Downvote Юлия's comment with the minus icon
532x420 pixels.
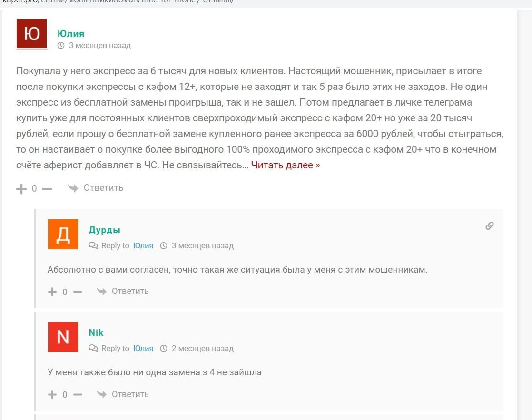[47, 189]
